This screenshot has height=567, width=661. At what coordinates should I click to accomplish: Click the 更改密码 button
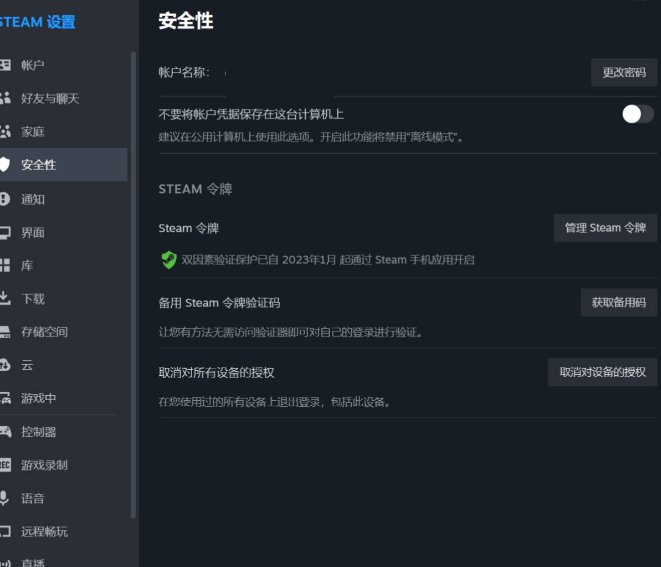[x=624, y=73]
